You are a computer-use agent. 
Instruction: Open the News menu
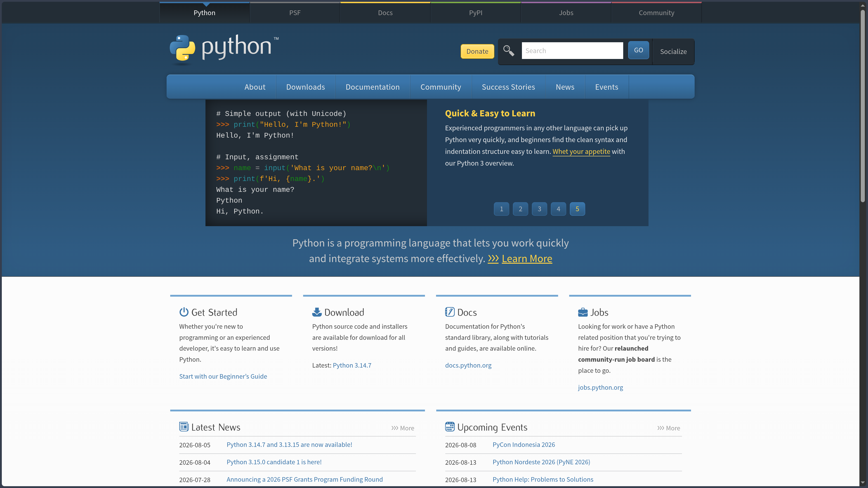click(565, 87)
